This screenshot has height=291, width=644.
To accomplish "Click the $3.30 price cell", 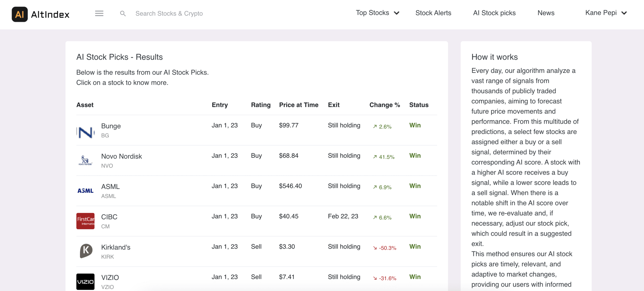I will (287, 247).
